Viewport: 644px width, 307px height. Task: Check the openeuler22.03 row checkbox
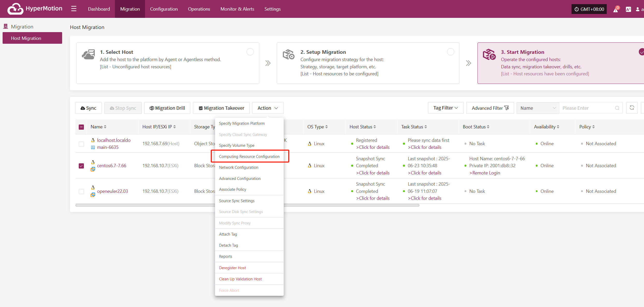pos(81,191)
